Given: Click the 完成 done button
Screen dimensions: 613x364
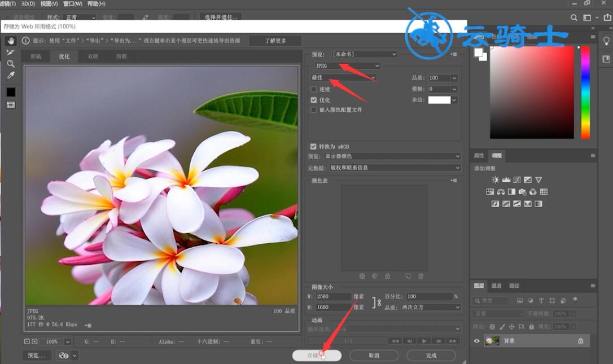Looking at the screenshot, I should (x=431, y=356).
